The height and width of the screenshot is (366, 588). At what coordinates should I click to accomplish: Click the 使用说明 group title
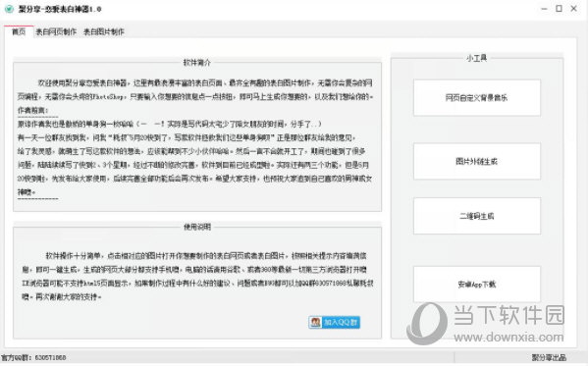197,227
